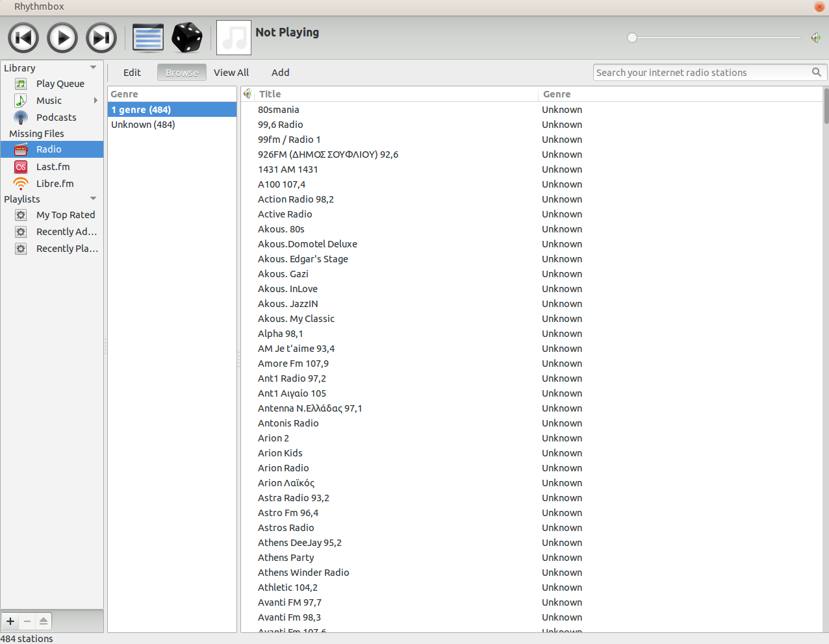
Task: Click the Previous track button
Action: point(23,38)
